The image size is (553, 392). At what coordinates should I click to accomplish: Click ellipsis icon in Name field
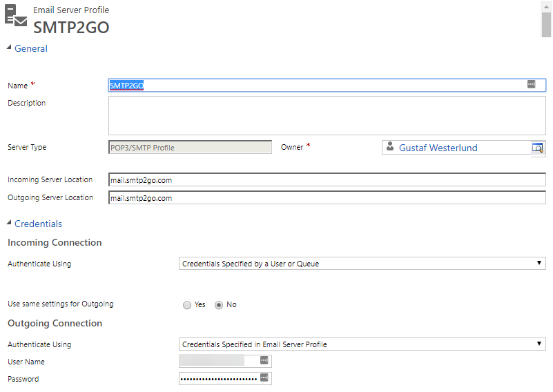[x=531, y=84]
